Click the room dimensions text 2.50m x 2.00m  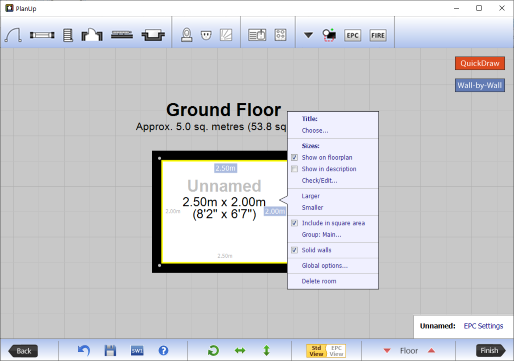coord(224,202)
